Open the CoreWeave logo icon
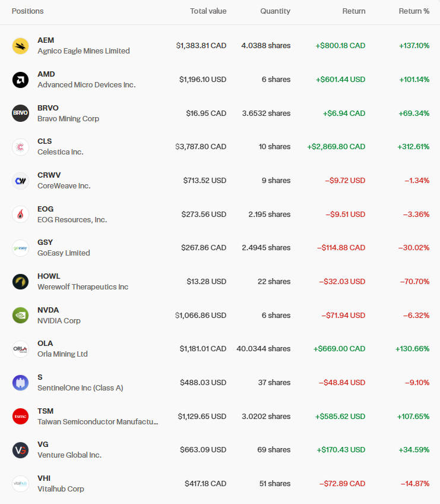 [20, 181]
